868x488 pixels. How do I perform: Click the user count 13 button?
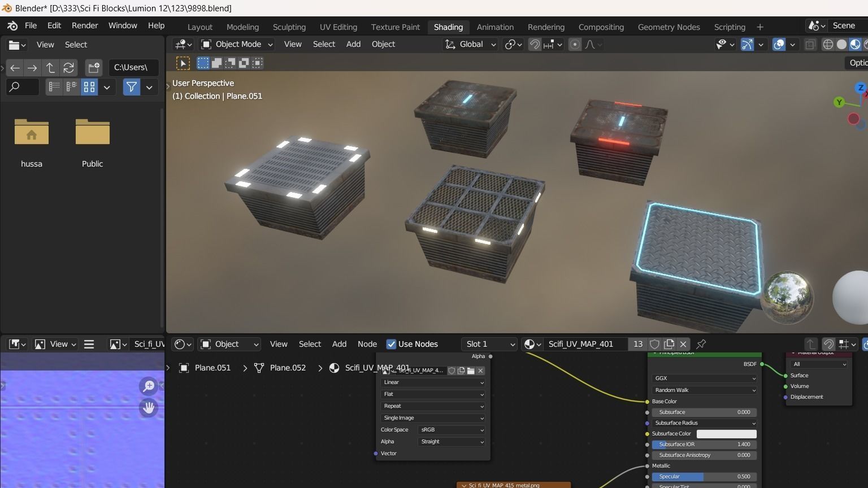point(638,344)
